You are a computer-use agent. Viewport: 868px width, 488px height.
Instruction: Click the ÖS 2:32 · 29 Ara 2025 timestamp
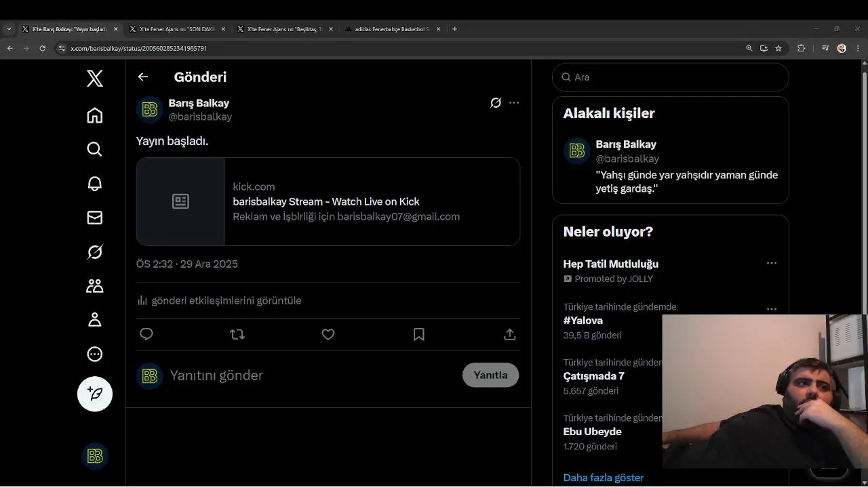click(x=187, y=264)
